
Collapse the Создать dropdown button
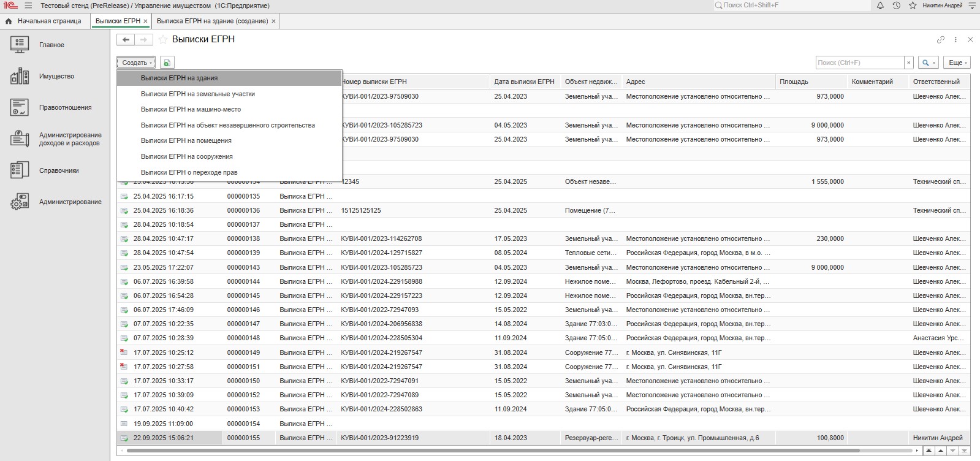tap(136, 63)
